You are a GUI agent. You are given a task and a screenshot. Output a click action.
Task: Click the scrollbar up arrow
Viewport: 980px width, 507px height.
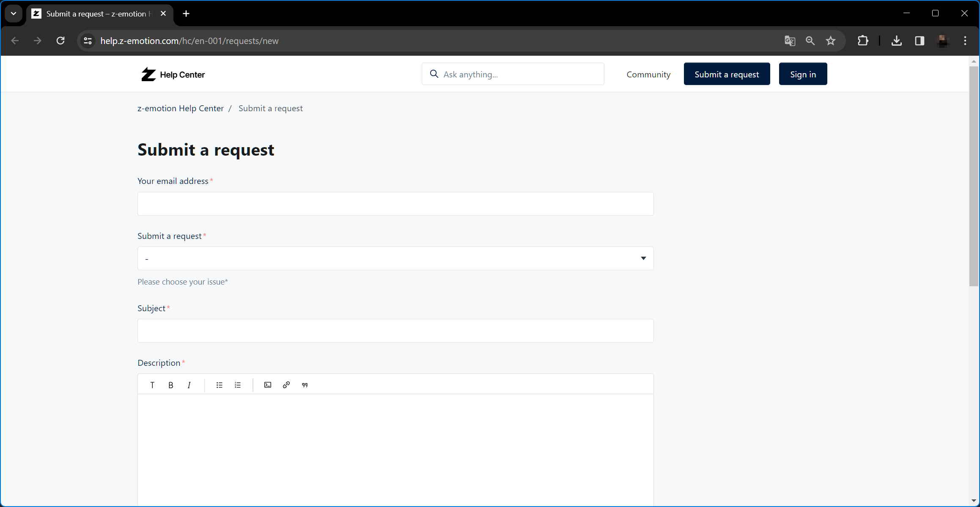pyautogui.click(x=974, y=61)
